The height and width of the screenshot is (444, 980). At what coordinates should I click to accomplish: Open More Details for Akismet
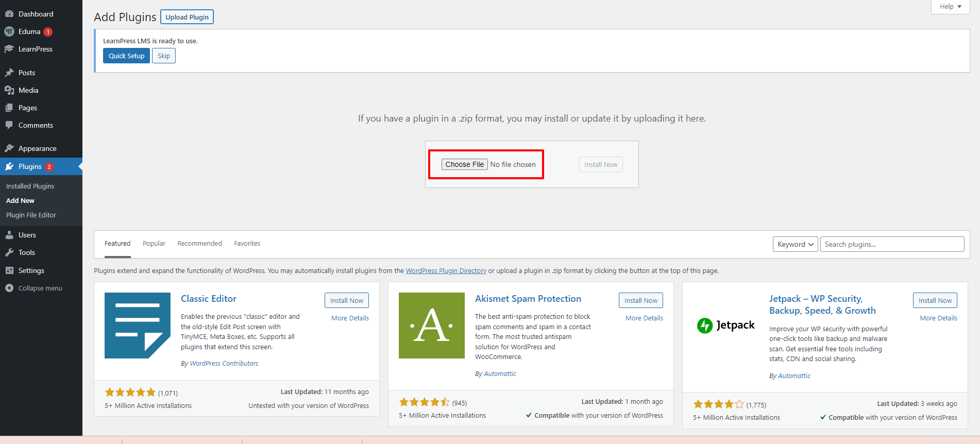[645, 318]
